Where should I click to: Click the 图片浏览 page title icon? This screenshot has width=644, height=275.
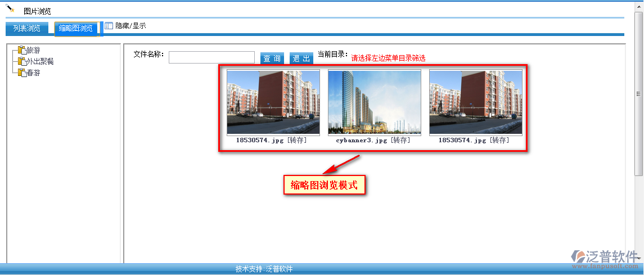(x=10, y=8)
